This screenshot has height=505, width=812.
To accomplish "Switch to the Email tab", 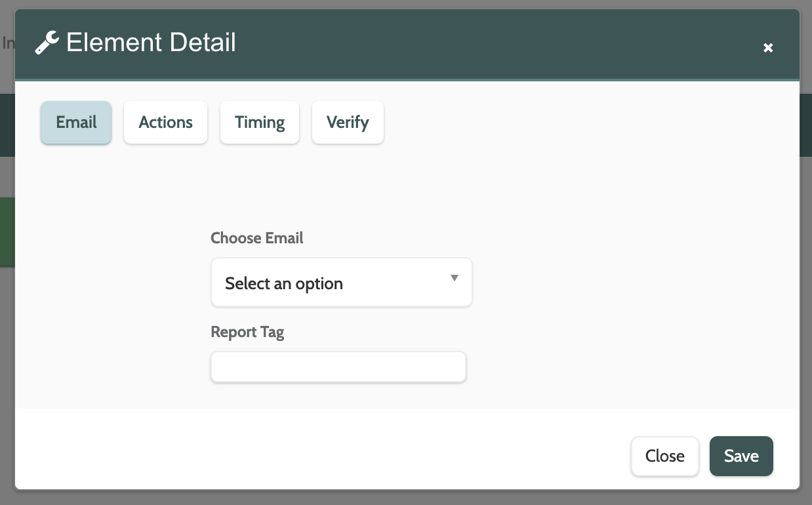I will [76, 123].
